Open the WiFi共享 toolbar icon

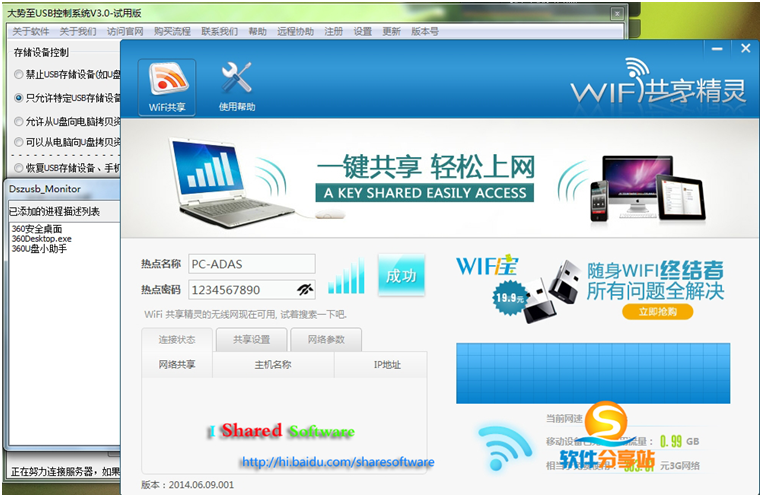pos(167,86)
